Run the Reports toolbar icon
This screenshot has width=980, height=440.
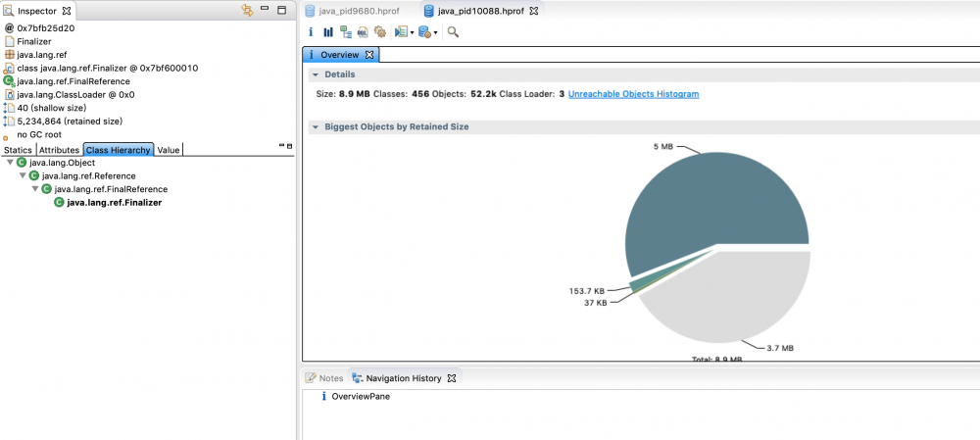click(x=401, y=32)
